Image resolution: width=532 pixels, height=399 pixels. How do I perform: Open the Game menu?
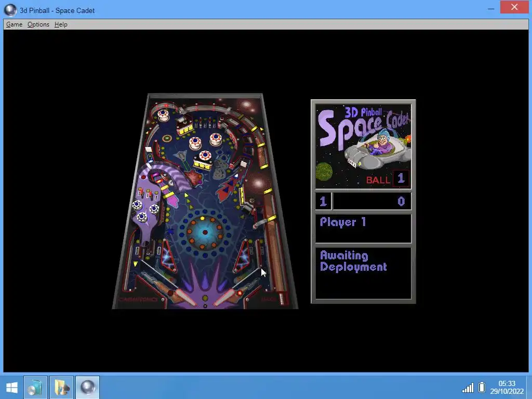click(x=14, y=24)
